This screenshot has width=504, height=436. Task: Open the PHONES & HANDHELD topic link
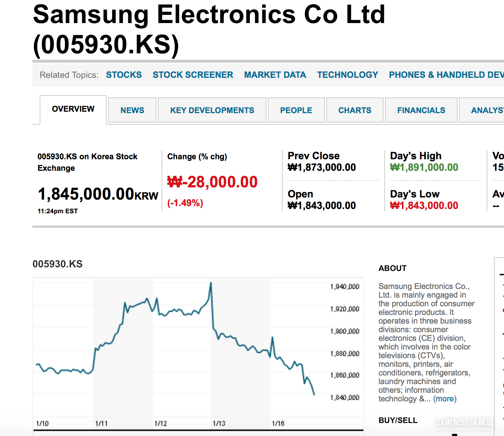click(446, 75)
